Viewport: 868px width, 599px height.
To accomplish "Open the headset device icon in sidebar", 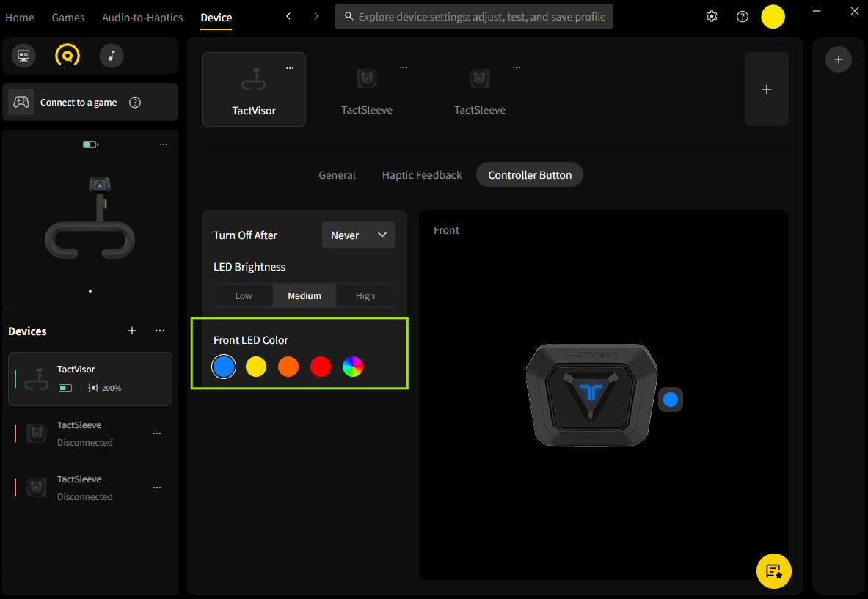I will (x=23, y=55).
